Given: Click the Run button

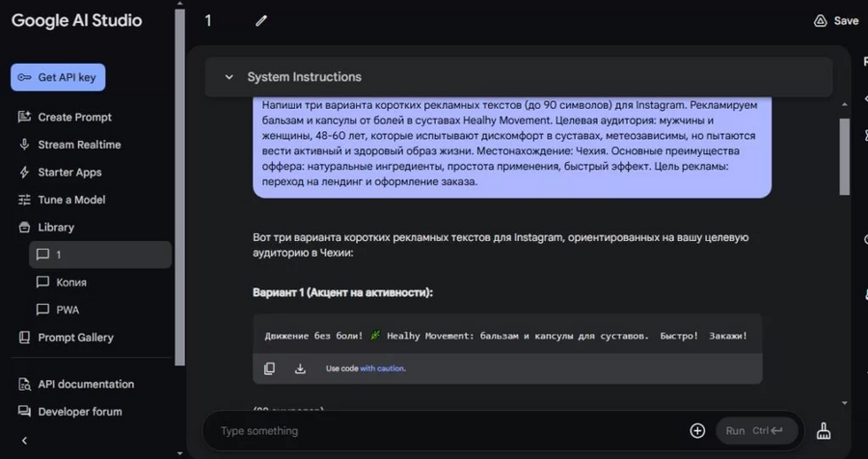Looking at the screenshot, I should click(x=757, y=431).
